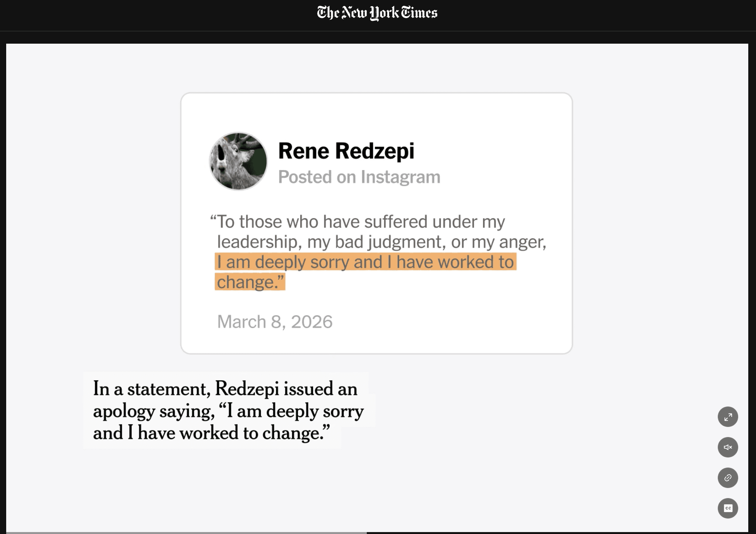This screenshot has height=534, width=756.
Task: Click Rene Redzepi's deer profile picture
Action: [238, 162]
